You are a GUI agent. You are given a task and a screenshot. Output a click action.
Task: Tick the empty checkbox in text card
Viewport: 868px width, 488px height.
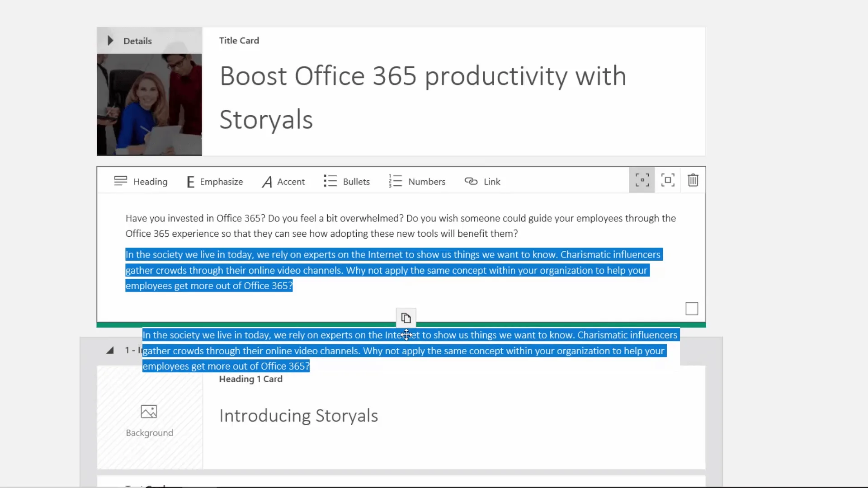(x=692, y=309)
